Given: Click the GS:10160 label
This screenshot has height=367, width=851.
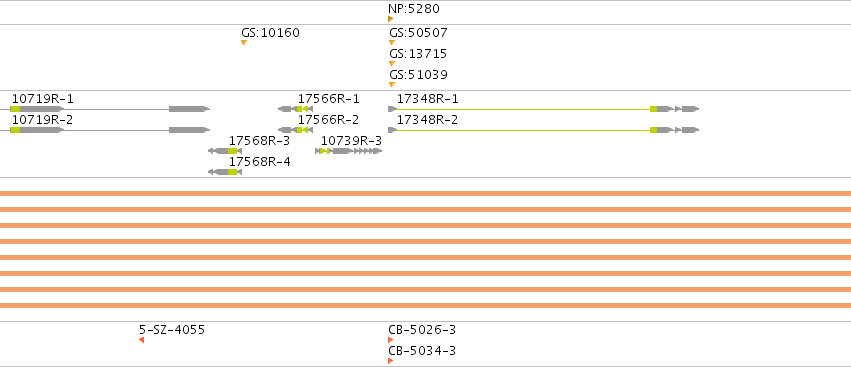Looking at the screenshot, I should click(x=270, y=33).
